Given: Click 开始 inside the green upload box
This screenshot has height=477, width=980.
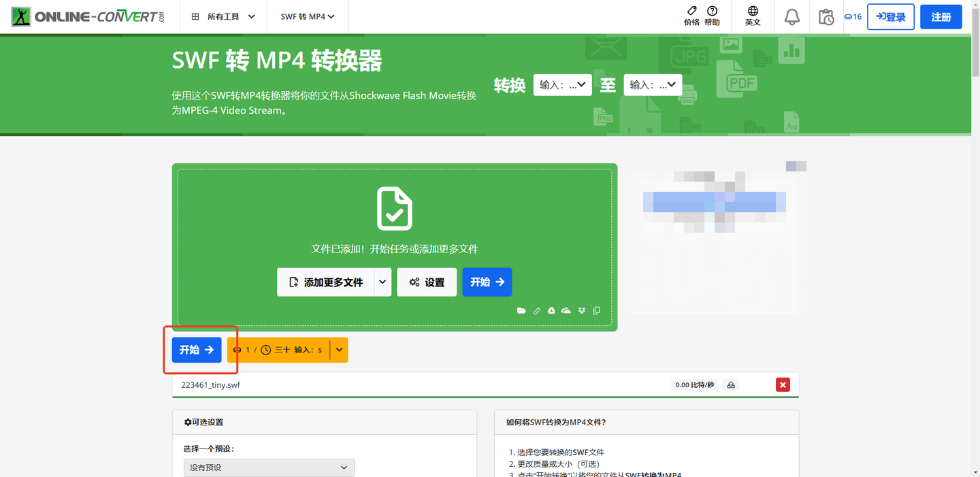Looking at the screenshot, I should (487, 282).
